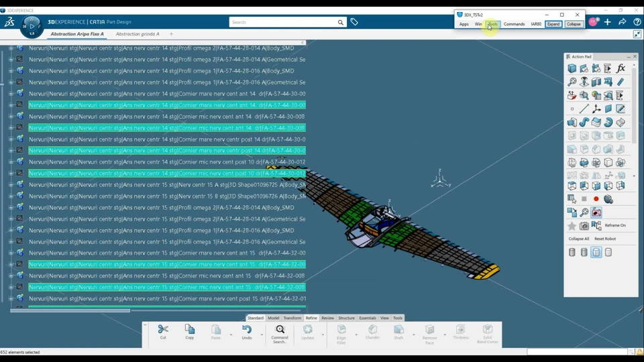Click into the Search input field
The image size is (644, 362).
point(283,22)
